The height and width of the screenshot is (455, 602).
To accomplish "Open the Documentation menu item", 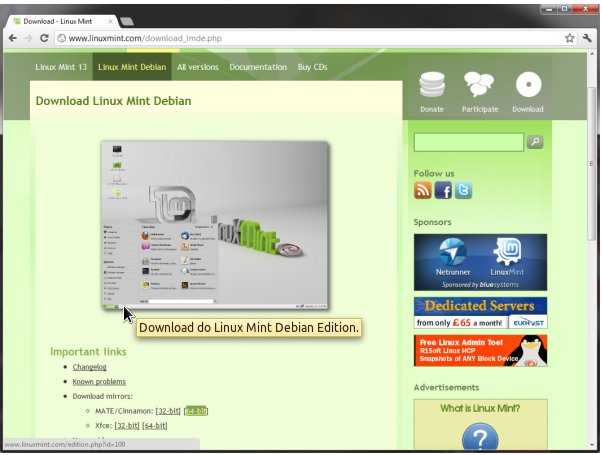I will tap(258, 67).
